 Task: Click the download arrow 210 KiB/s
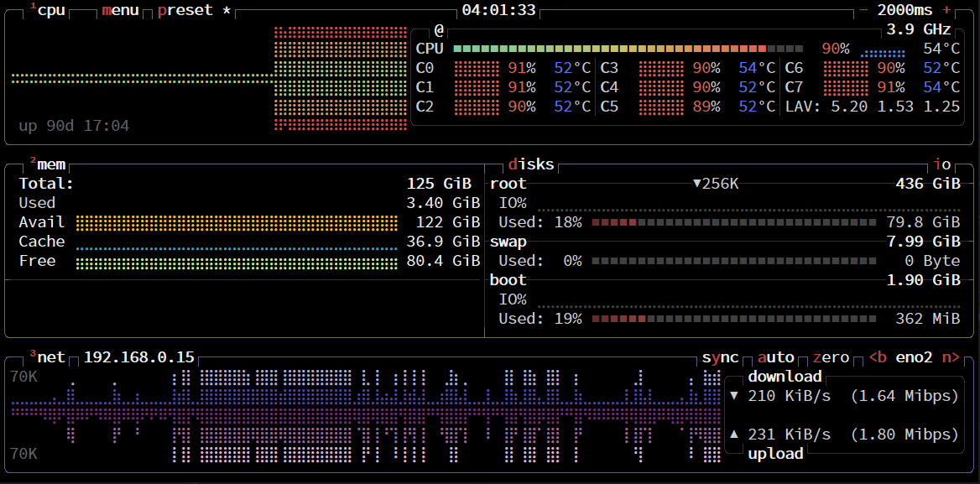tap(780, 396)
